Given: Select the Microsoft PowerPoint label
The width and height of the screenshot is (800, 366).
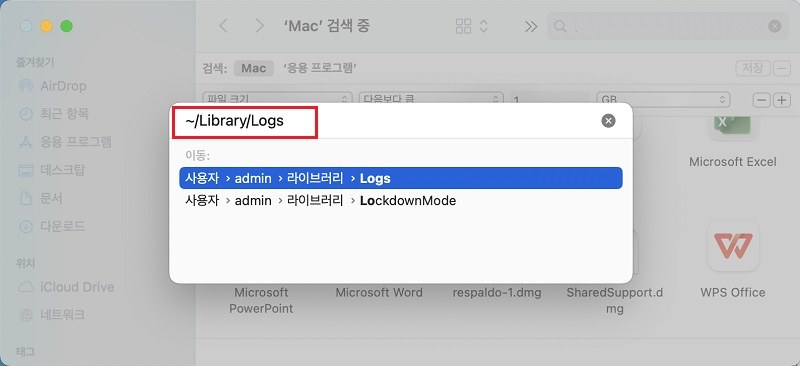Looking at the screenshot, I should tap(261, 301).
